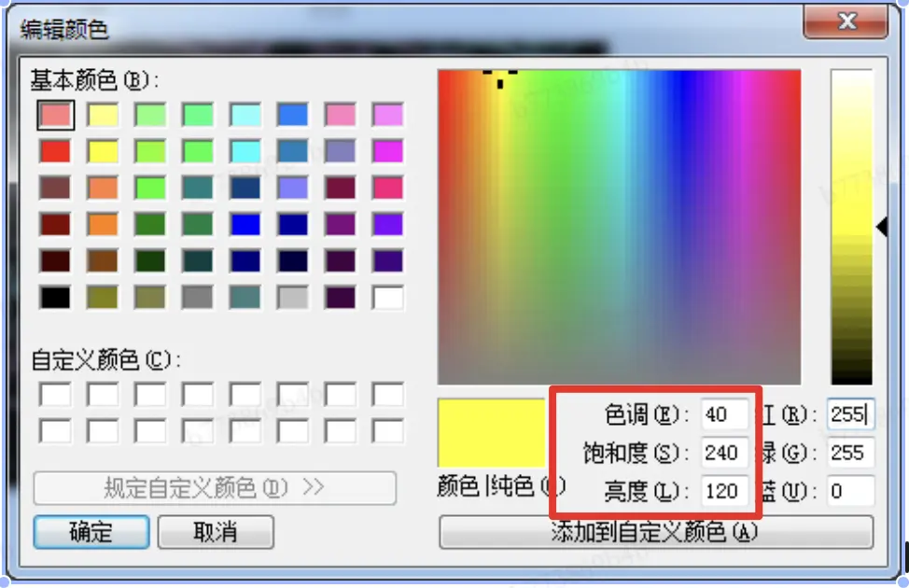Click the luminance slider arrow marker
This screenshot has height=588, width=909.
pos(884,225)
